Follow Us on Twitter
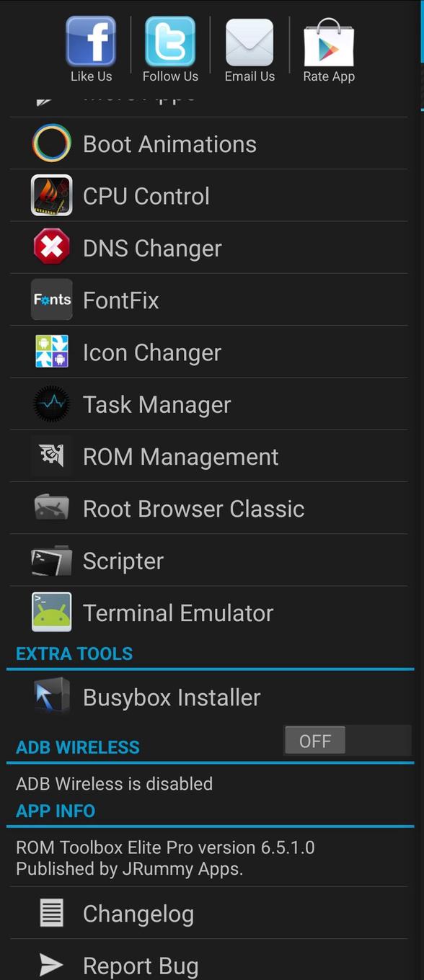 point(170,43)
